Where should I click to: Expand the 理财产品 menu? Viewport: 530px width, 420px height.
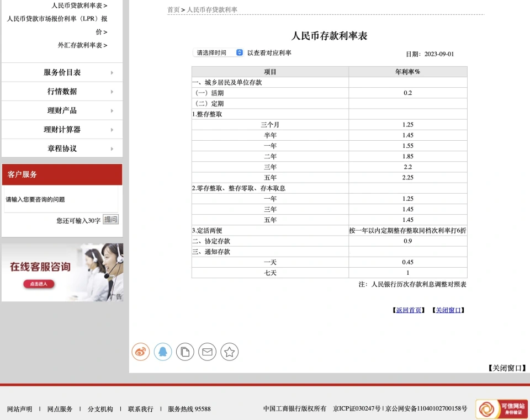click(62, 110)
